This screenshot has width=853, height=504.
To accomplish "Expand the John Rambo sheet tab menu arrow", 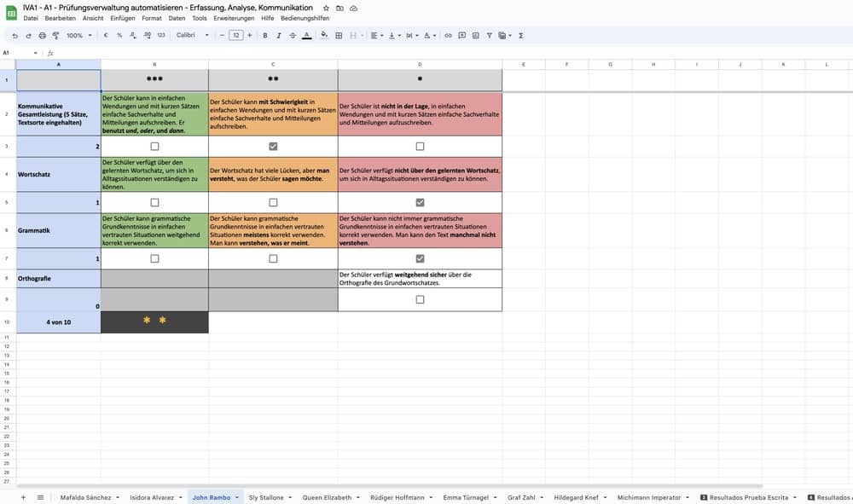I will pos(237,497).
